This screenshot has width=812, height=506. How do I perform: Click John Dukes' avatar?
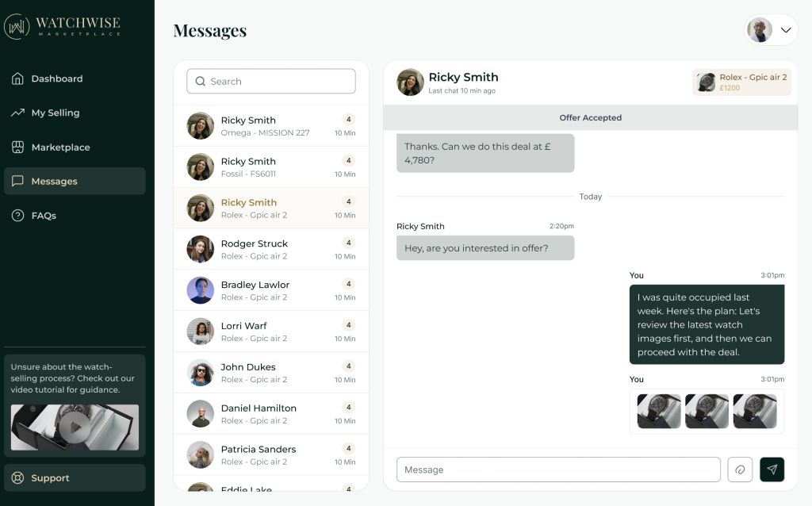(201, 373)
